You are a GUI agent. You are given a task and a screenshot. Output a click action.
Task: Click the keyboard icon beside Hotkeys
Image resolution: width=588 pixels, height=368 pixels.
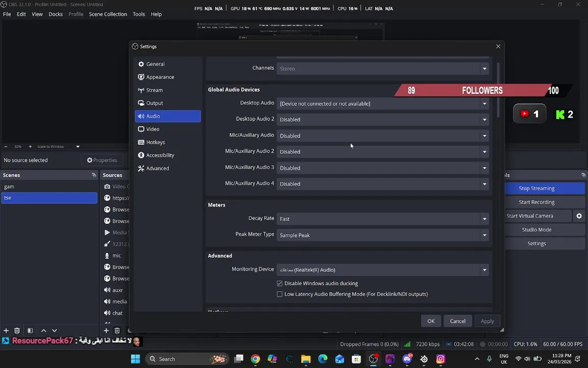(x=141, y=142)
